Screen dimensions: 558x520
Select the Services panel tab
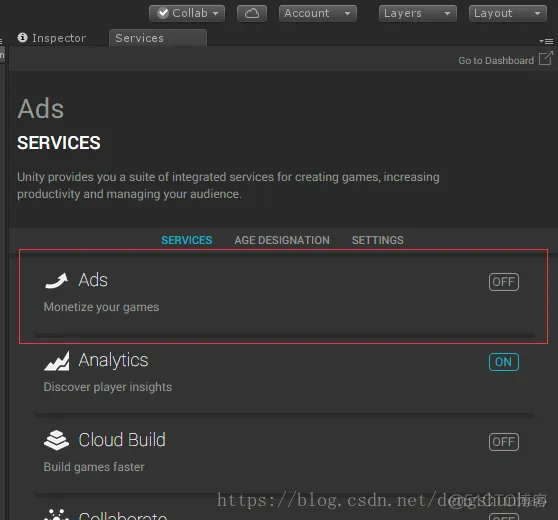157,38
